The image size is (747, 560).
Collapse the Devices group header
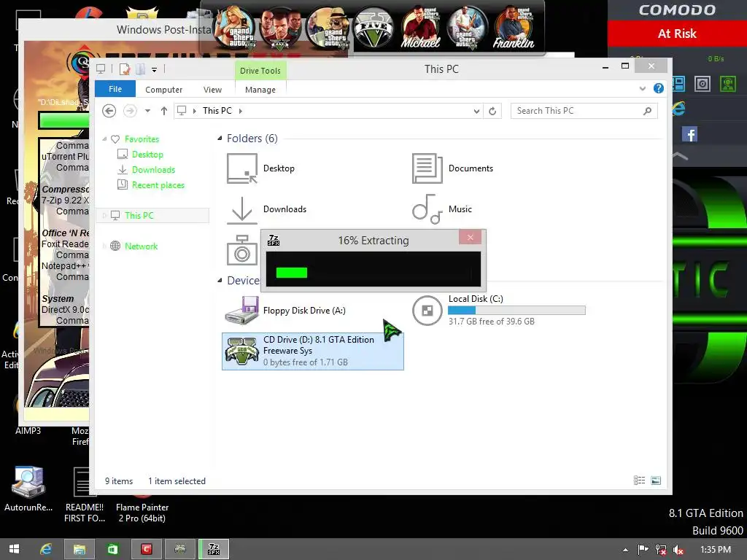click(220, 281)
